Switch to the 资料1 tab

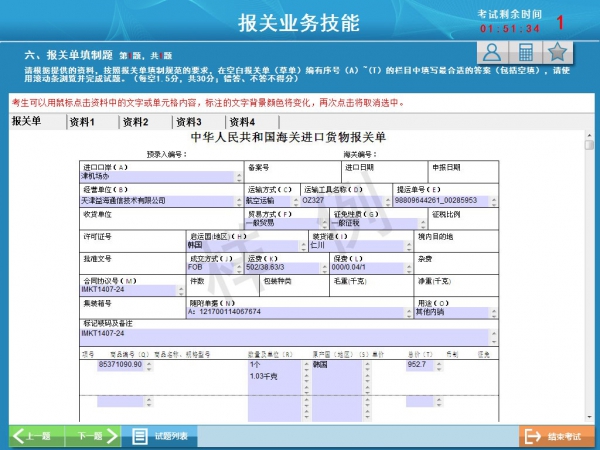click(82, 122)
